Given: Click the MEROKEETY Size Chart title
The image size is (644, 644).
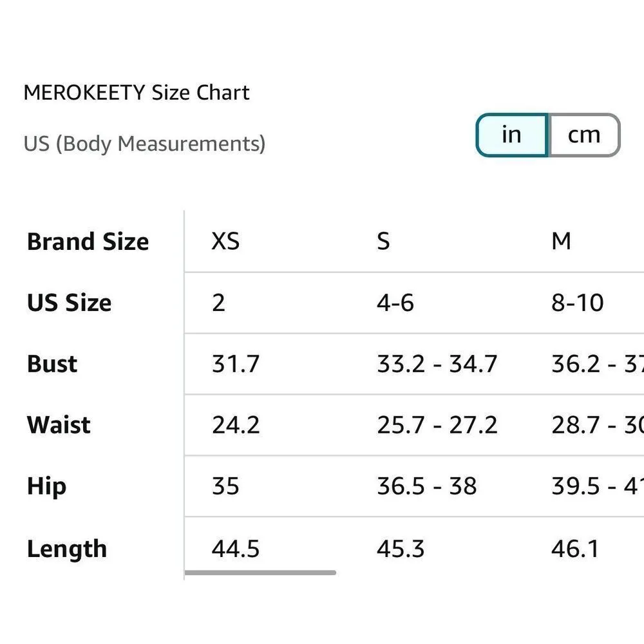Looking at the screenshot, I should pos(137,93).
